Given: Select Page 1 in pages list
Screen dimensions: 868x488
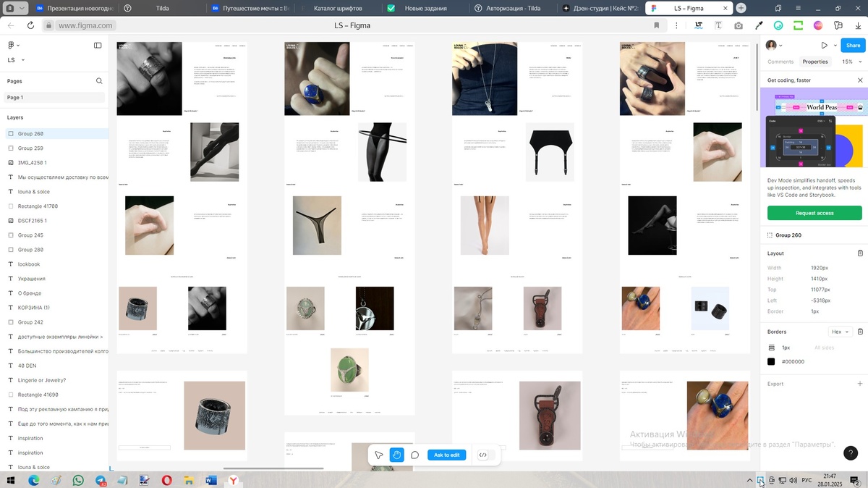Looking at the screenshot, I should pos(55,97).
